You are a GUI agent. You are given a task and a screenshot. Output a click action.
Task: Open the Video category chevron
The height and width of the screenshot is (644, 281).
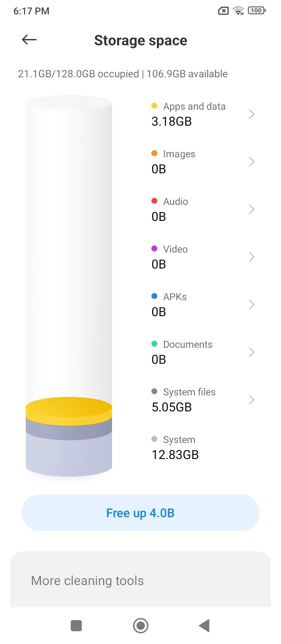point(252,257)
